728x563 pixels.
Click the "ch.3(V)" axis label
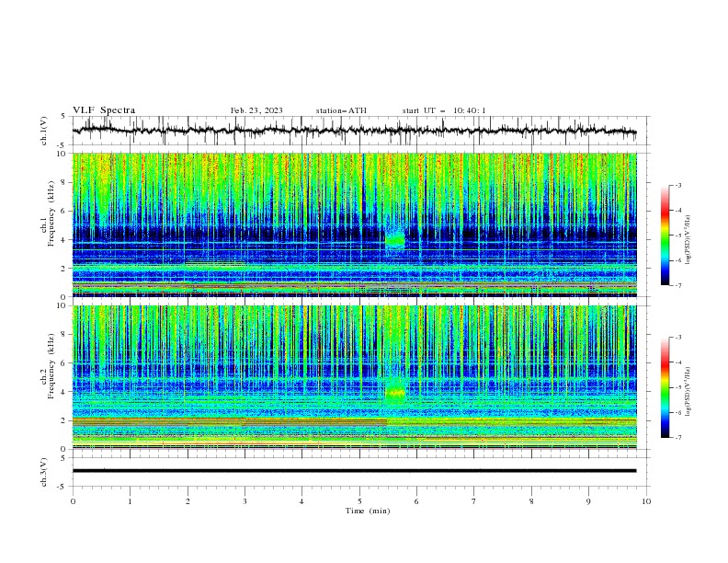pos(44,472)
